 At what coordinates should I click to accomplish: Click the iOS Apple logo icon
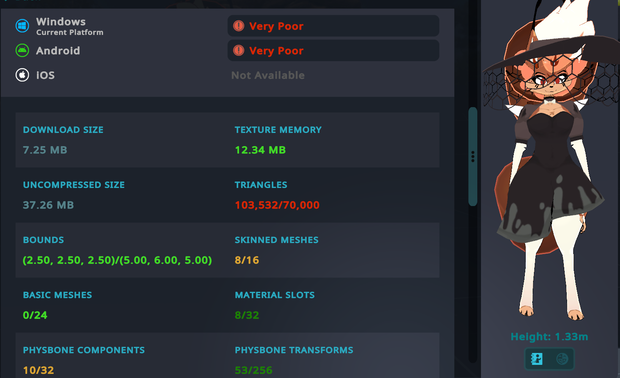(22, 75)
